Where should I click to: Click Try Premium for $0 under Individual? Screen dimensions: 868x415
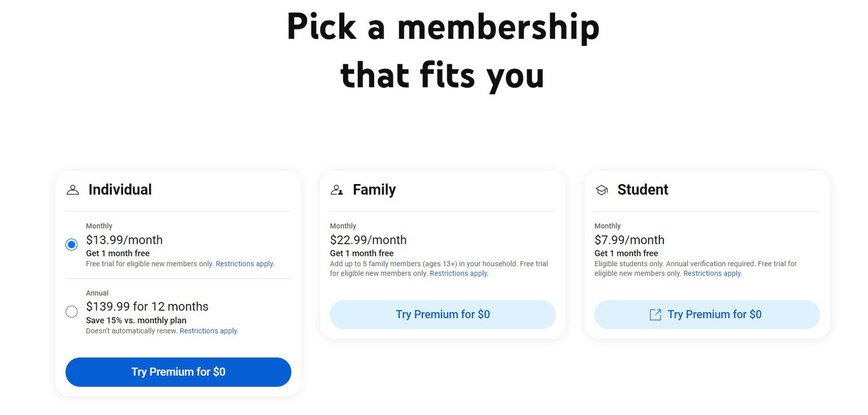click(x=178, y=372)
